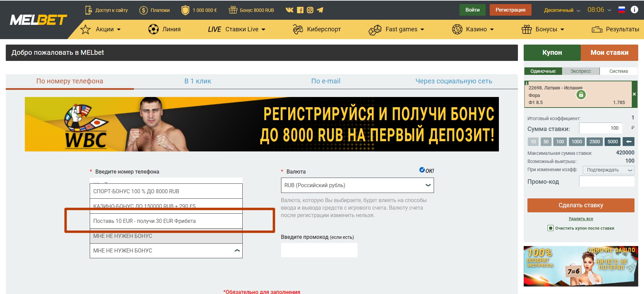Click the Russian flag language icon
644x294 pixels.
(x=622, y=10)
